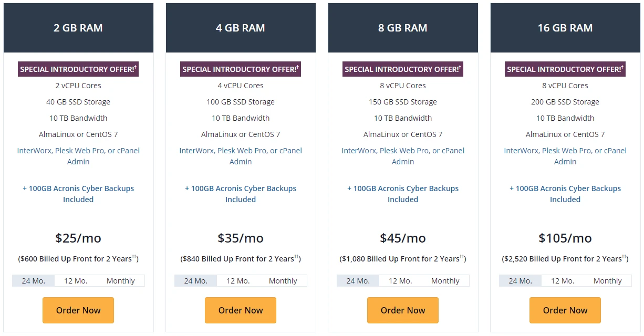
Task: Click Special Introductory Offer badge on 2 GB plan
Action: [78, 69]
